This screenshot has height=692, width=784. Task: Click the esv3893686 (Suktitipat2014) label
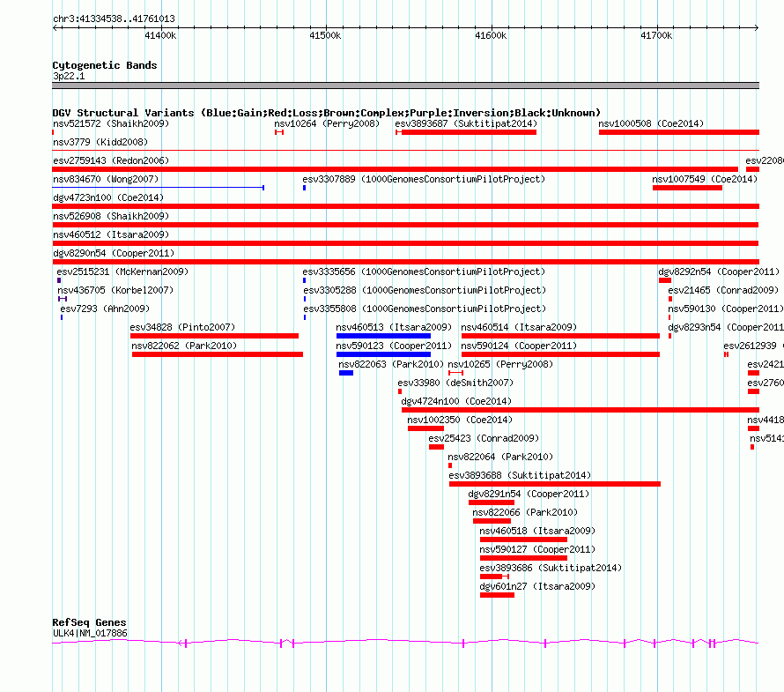tap(551, 568)
